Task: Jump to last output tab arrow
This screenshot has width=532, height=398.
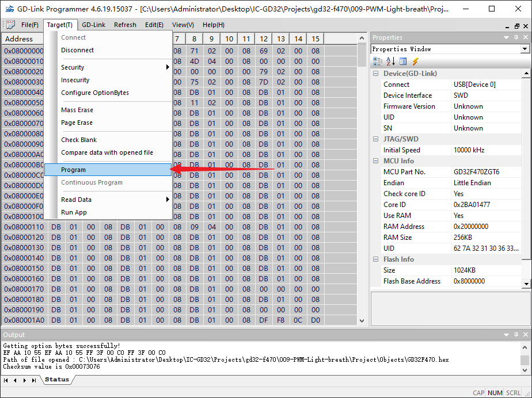Action: point(34,380)
